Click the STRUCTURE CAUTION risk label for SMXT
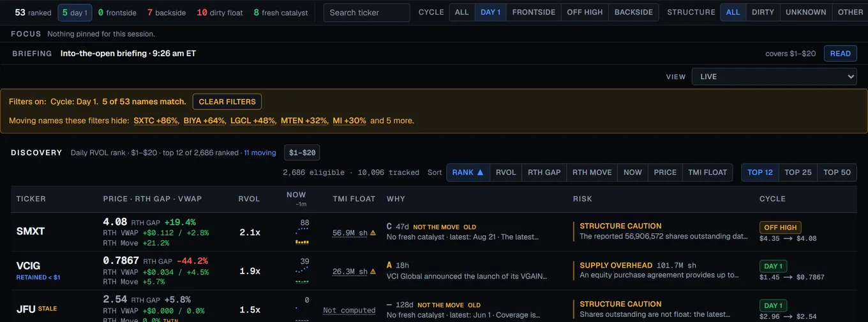This screenshot has width=868, height=322. [x=620, y=226]
